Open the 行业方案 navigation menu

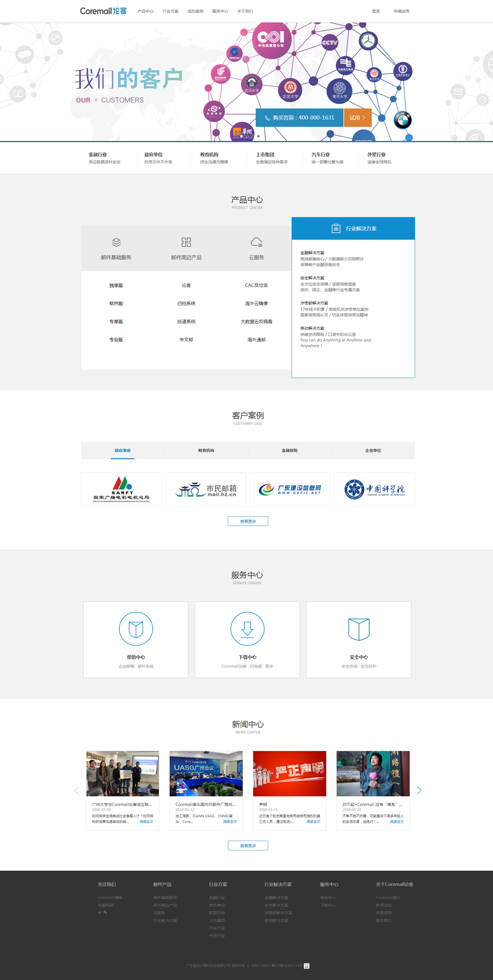point(171,11)
